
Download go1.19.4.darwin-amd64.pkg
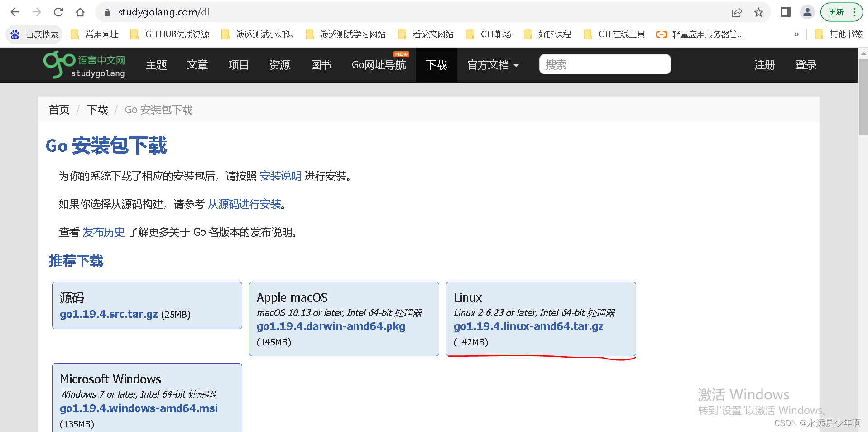coord(331,326)
